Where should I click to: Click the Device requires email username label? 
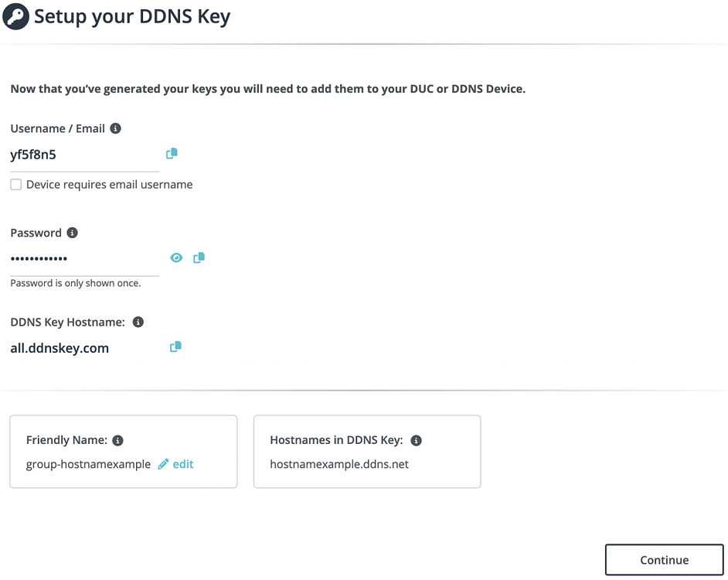point(109,185)
